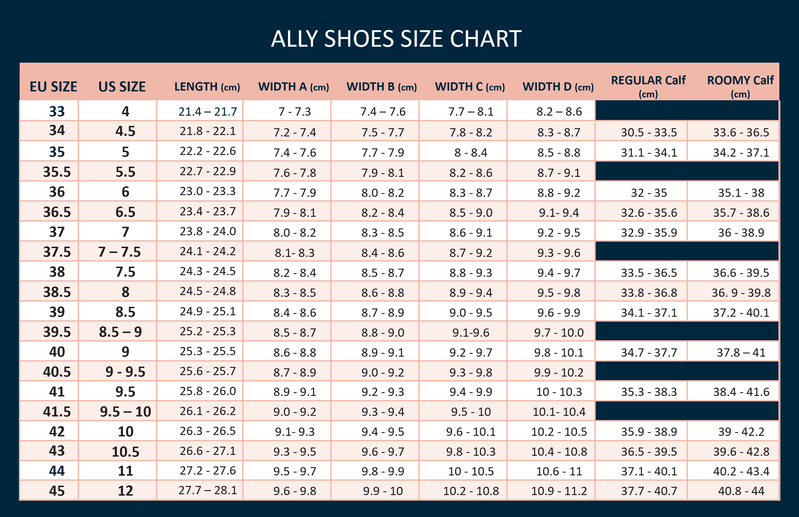Click the LENGTH (cm) column header

pyautogui.click(x=207, y=86)
